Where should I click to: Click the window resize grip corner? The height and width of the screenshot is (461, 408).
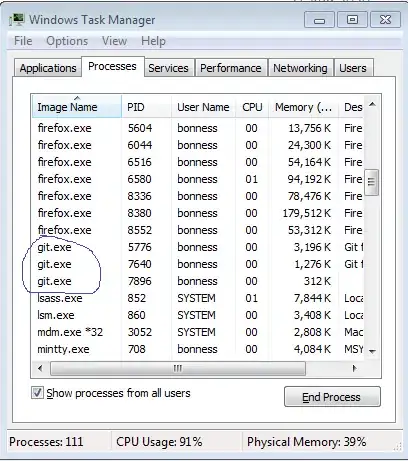[x=397, y=447]
